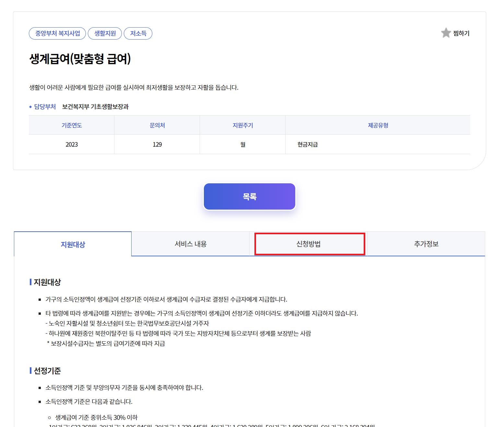
Task: Click the 기준연도 column header
Action: point(72,125)
